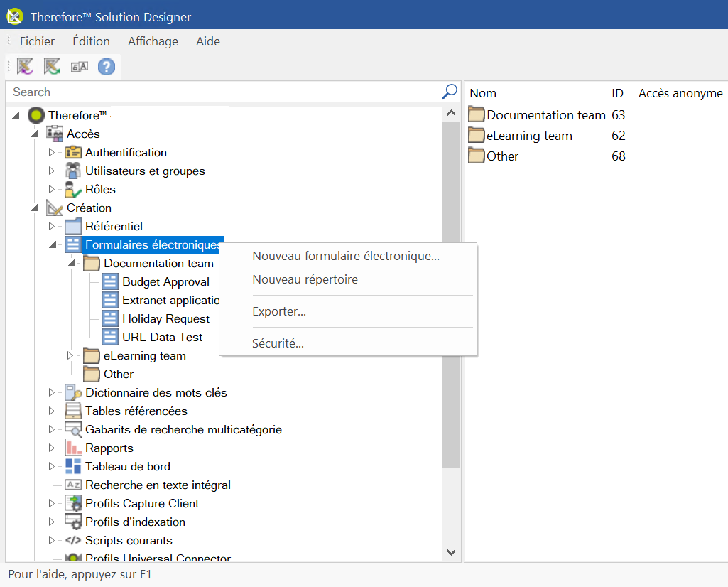Click into the Search input field
This screenshot has height=587, width=728.
[220, 92]
